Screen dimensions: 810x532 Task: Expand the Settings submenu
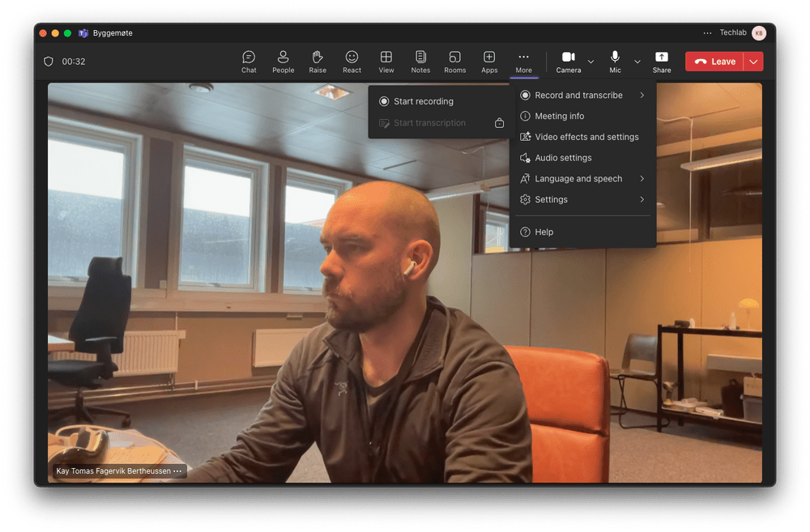582,199
